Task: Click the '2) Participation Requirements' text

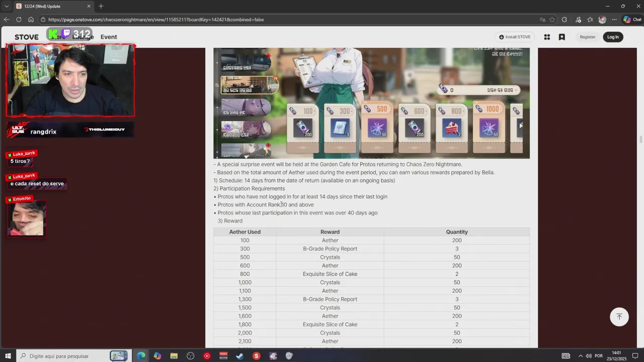Action: 249,189
